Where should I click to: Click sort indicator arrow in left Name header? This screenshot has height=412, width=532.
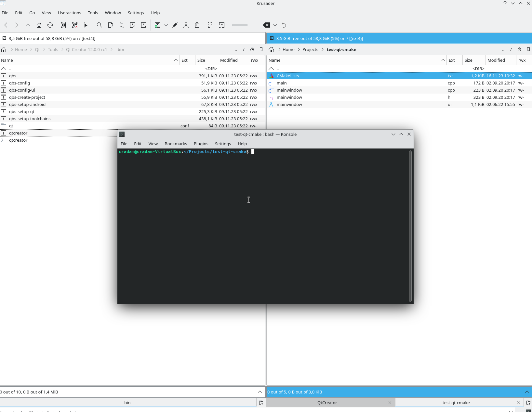(x=176, y=60)
